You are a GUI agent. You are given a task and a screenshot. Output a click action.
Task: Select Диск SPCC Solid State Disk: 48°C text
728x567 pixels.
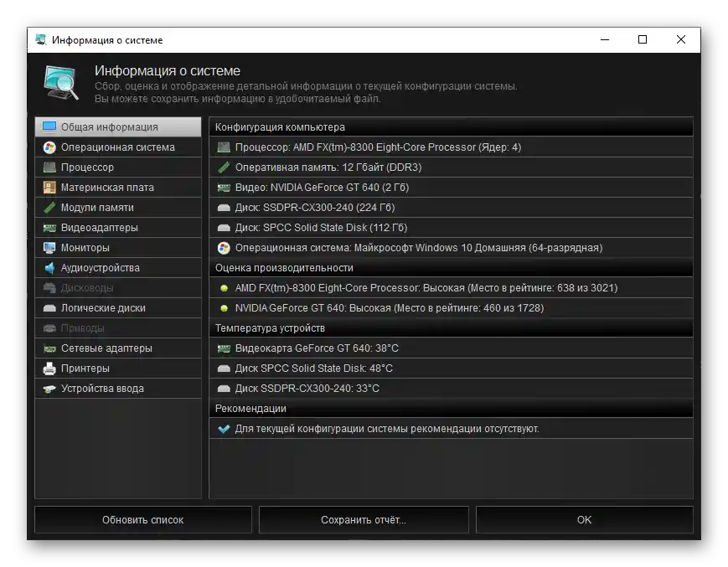point(314,369)
